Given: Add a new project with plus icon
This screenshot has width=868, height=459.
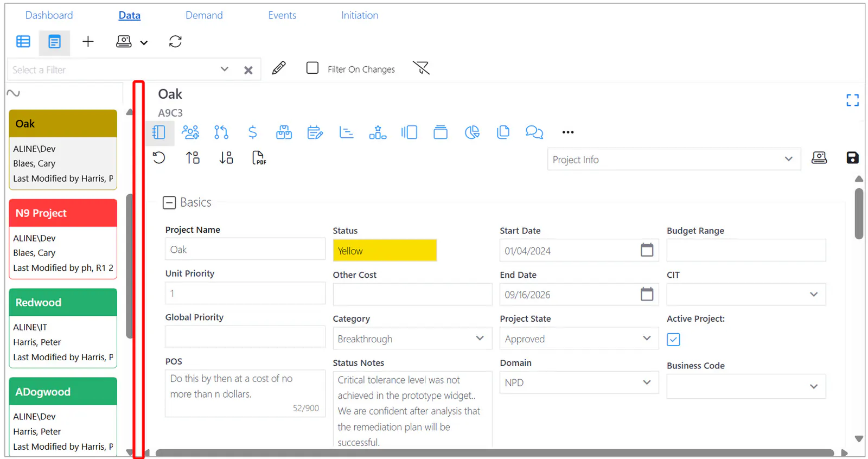Looking at the screenshot, I should tap(88, 42).
